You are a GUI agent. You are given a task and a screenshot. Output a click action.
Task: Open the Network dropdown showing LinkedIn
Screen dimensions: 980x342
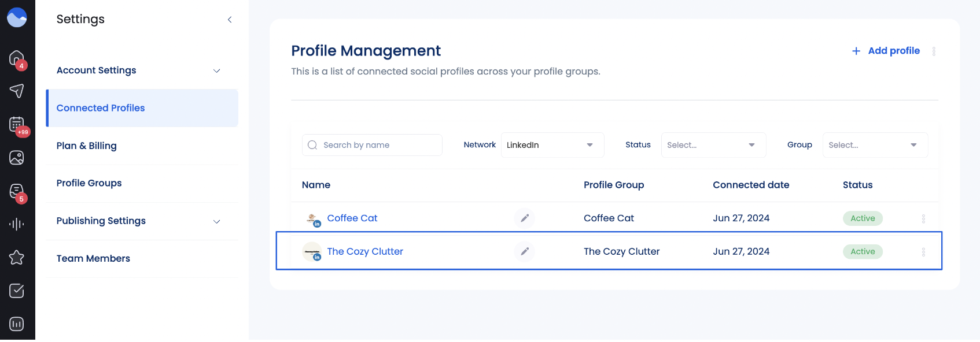[x=551, y=144]
